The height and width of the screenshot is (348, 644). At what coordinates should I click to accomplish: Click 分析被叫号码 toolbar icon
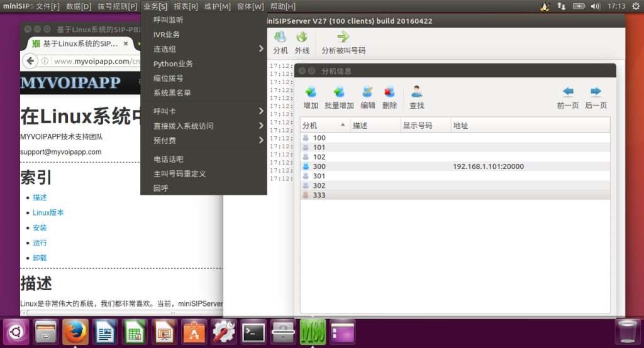point(343,38)
